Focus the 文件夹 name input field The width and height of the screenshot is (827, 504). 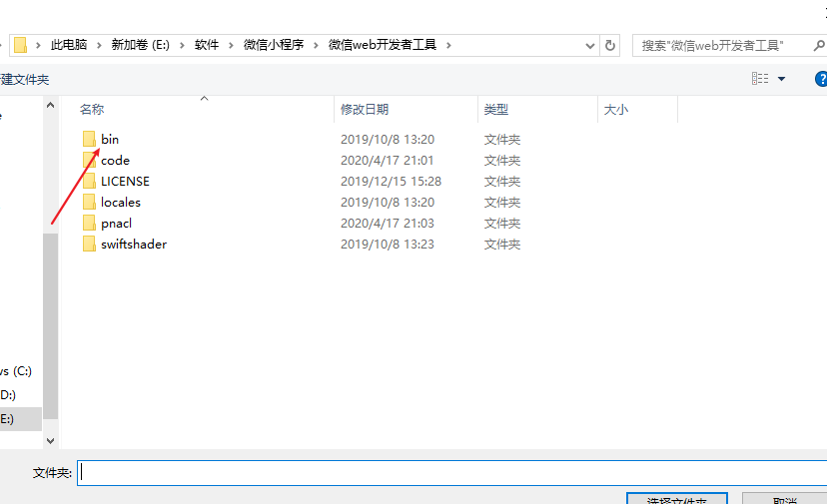(x=452, y=473)
